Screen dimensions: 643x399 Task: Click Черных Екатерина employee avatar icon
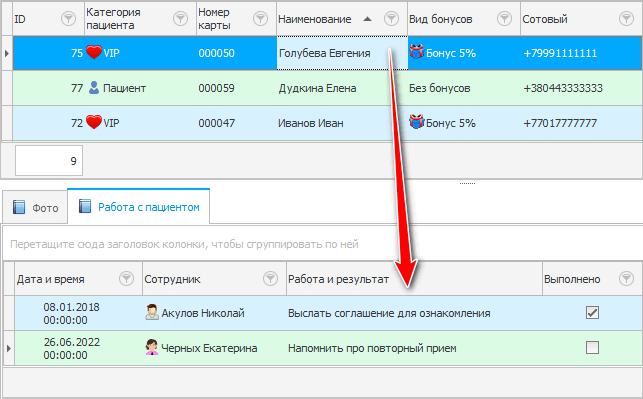pyautogui.click(x=152, y=347)
